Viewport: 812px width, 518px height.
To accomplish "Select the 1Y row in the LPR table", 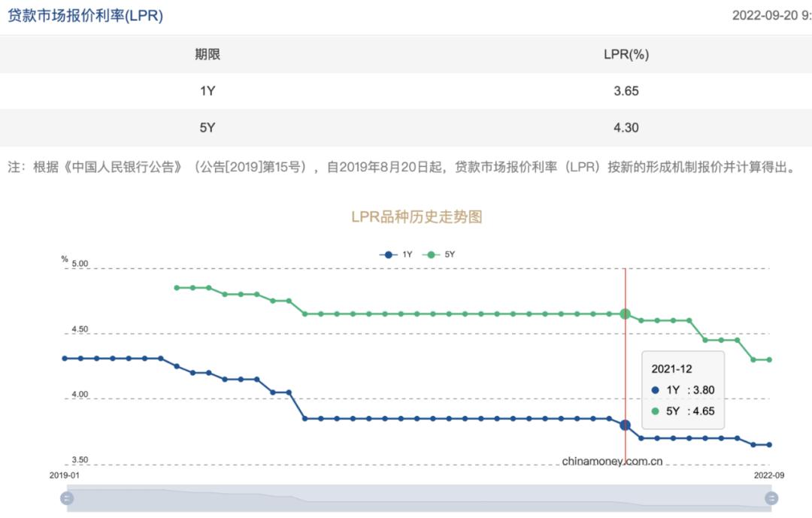I will click(406, 91).
